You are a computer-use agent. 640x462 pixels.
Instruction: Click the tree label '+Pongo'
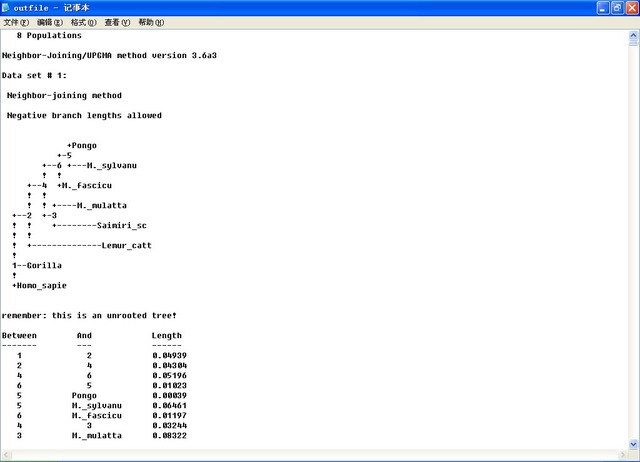click(82, 146)
